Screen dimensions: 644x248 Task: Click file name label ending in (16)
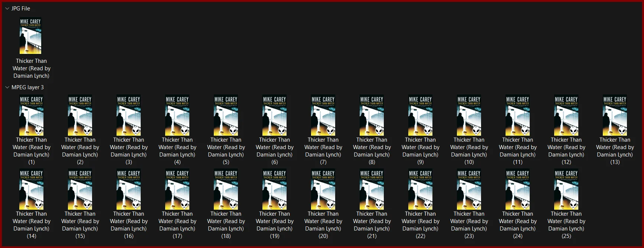pyautogui.click(x=129, y=225)
